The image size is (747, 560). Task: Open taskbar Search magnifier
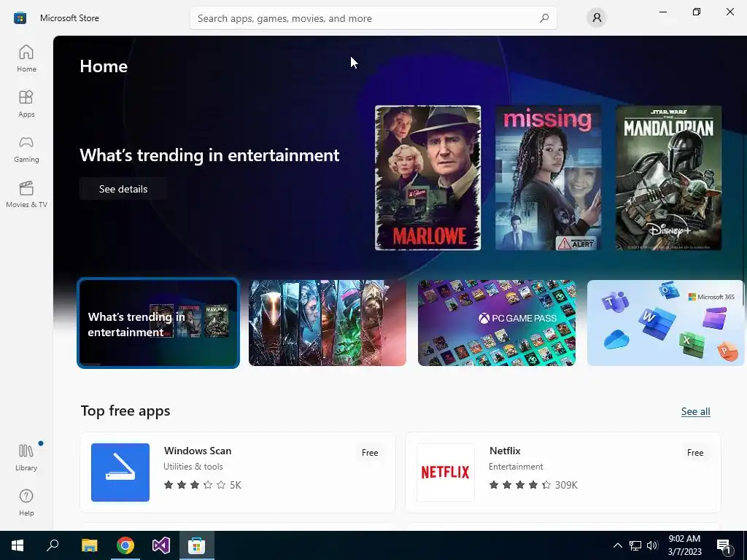coord(53,545)
